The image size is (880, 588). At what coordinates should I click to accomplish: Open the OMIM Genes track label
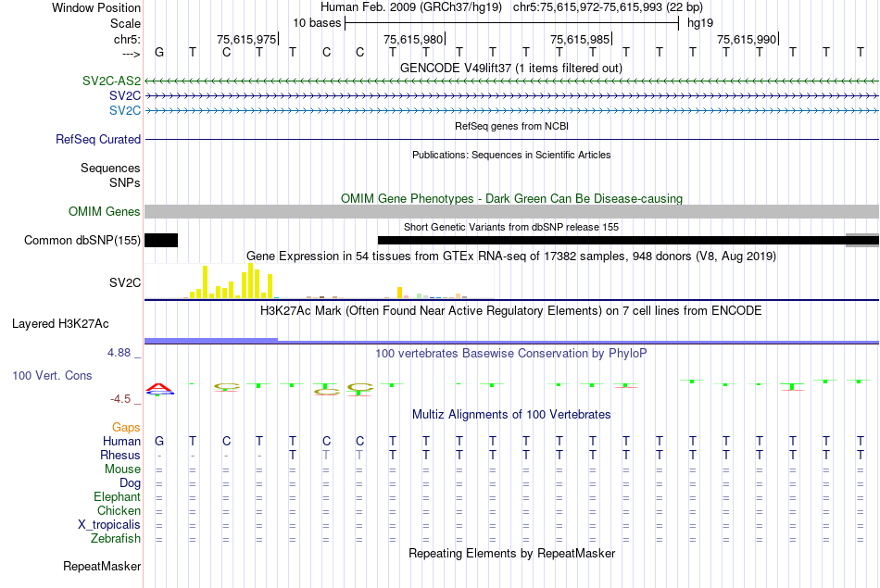tap(104, 211)
